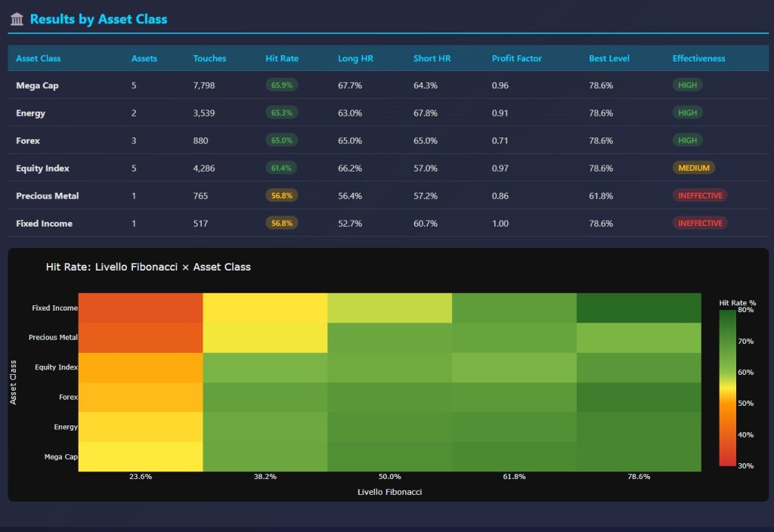Click the 61.4% hit rate pill for Equity Index
The height and width of the screenshot is (532, 774).
point(281,168)
